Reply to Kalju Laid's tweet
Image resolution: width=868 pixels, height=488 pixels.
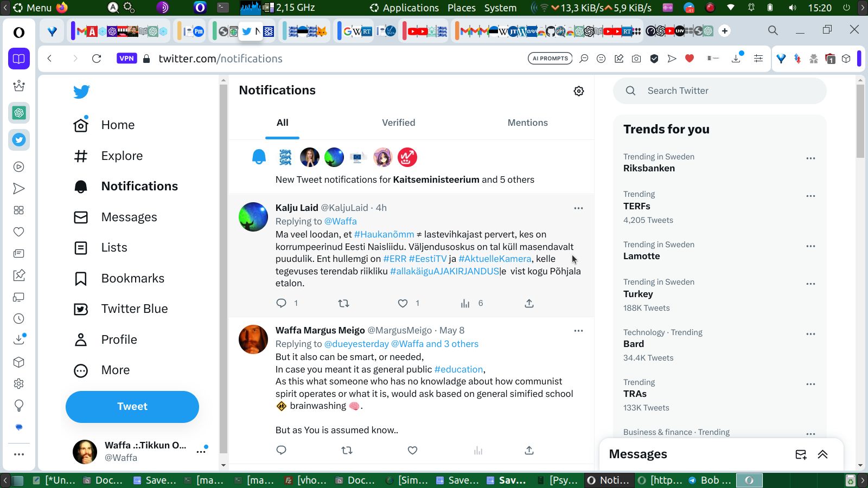tap(281, 303)
